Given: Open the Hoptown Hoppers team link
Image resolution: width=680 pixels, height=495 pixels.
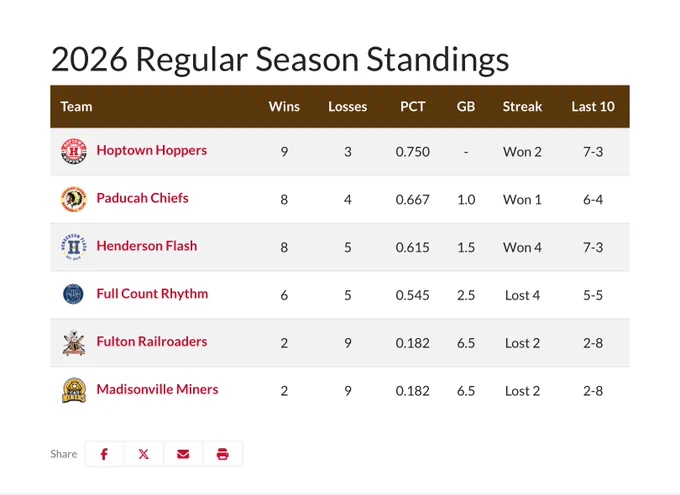Looking at the screenshot, I should [x=152, y=150].
